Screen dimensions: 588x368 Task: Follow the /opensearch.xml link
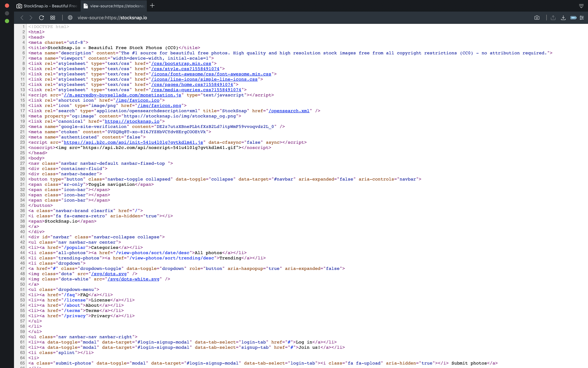(x=289, y=111)
